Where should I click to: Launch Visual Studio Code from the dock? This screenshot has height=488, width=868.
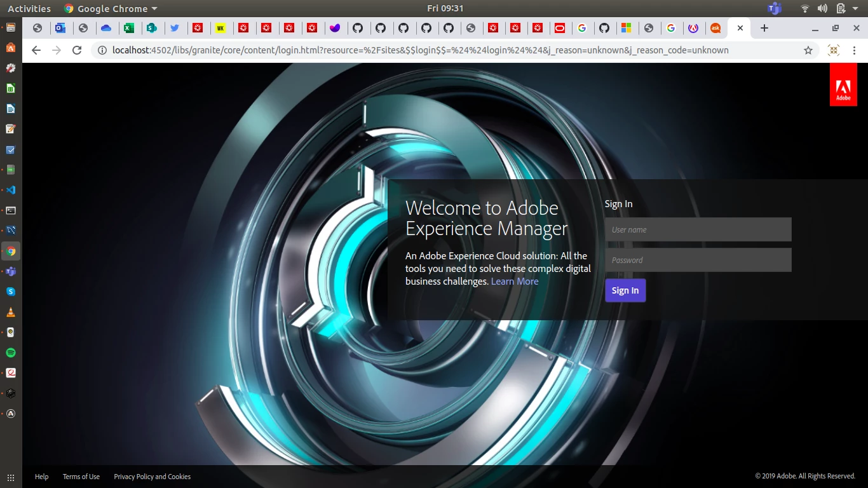[x=11, y=190]
